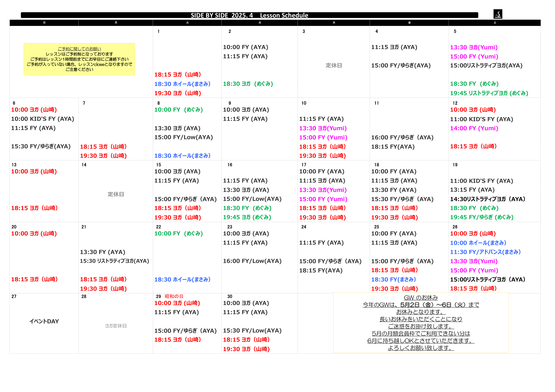Select '10:00 ヨガ (山崎)' on April 29
The width and height of the screenshot is (555, 392).
click(177, 303)
